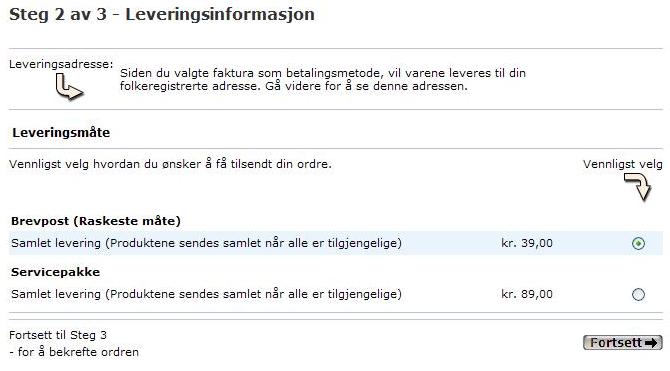The image size is (670, 371).
Task: Select the Brevpost kr. 39,00 radio button
Action: coord(638,244)
